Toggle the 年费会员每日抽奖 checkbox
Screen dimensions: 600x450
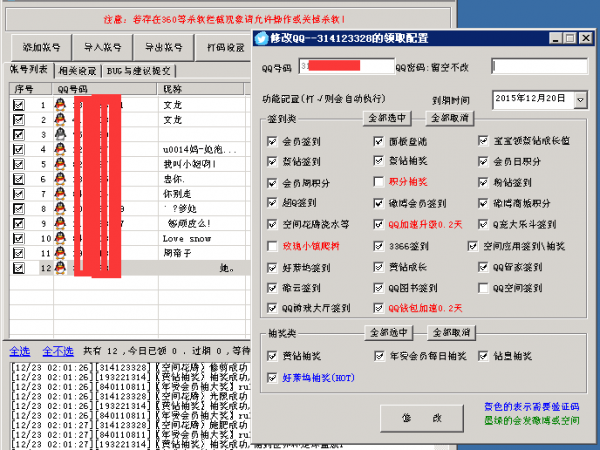(x=379, y=356)
